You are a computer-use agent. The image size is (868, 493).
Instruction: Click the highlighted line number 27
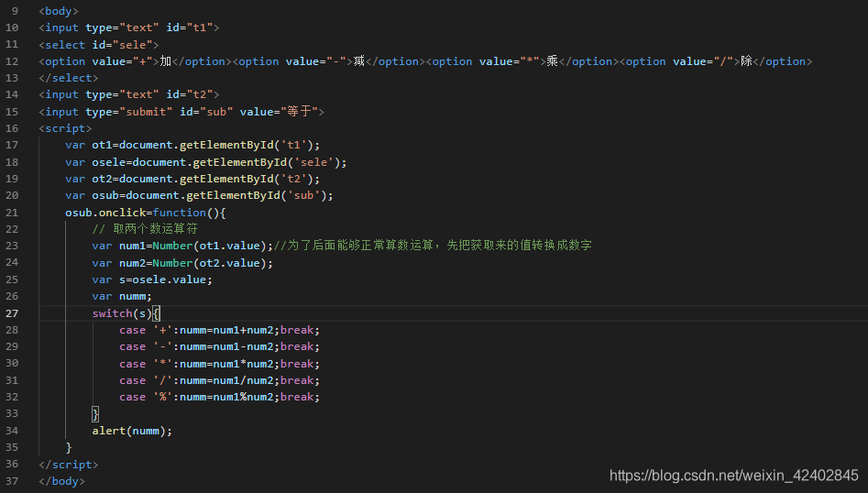[x=12, y=313]
